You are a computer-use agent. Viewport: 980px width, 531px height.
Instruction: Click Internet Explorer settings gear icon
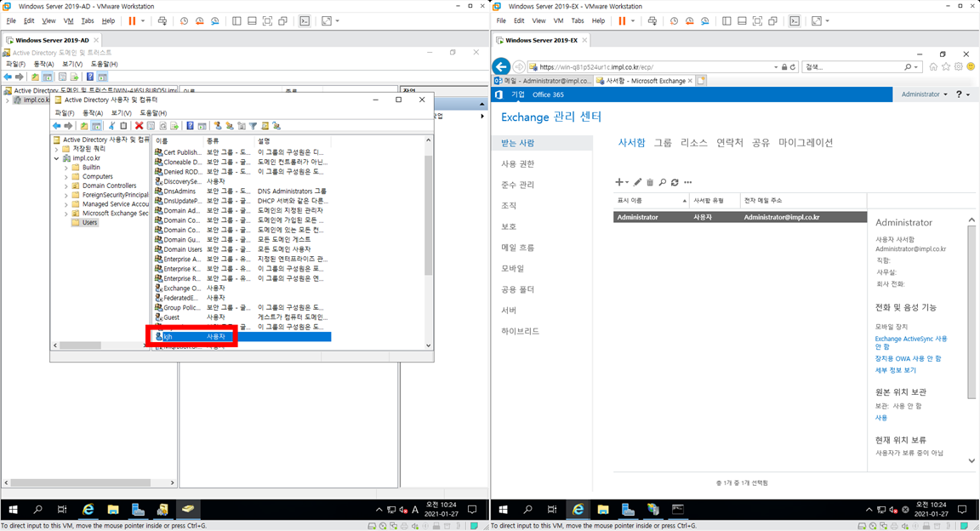(x=958, y=66)
